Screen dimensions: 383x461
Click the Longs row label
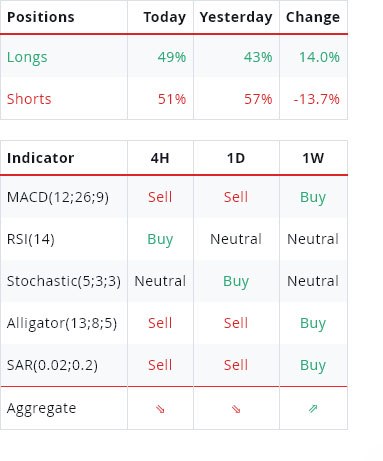point(27,57)
